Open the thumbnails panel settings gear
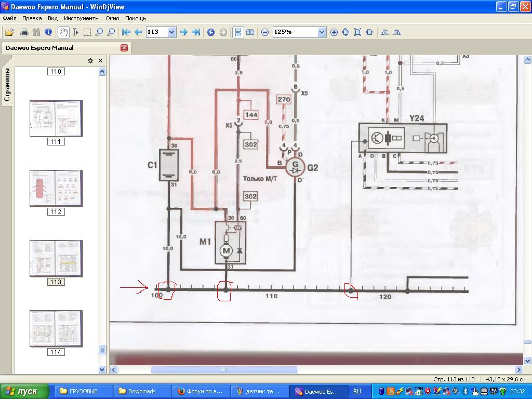532x399 pixels. click(x=90, y=61)
